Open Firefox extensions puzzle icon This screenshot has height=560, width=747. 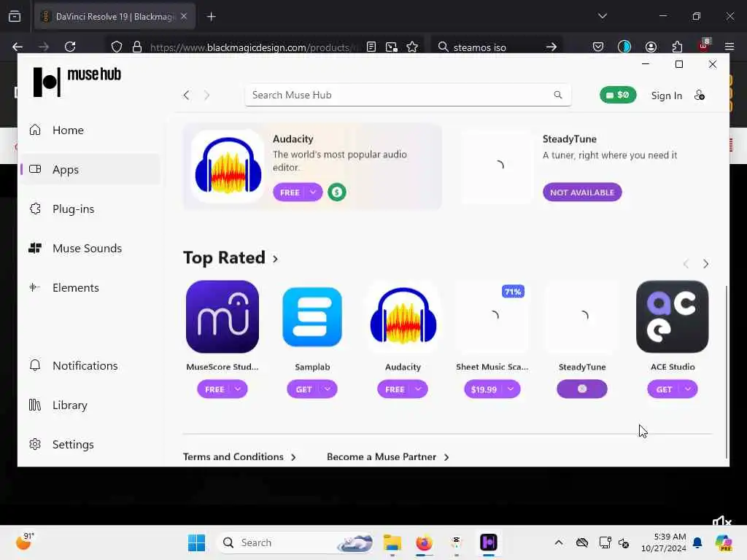[x=677, y=47]
